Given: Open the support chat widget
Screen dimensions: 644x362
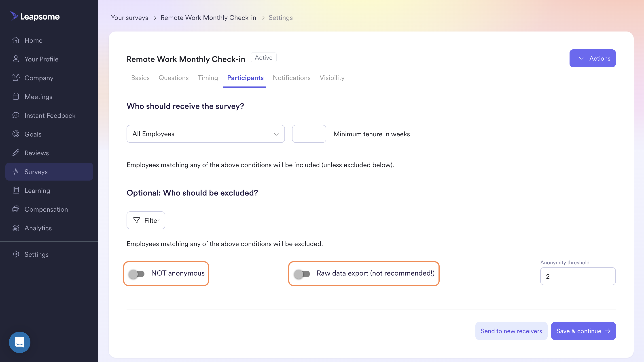Looking at the screenshot, I should [x=19, y=342].
